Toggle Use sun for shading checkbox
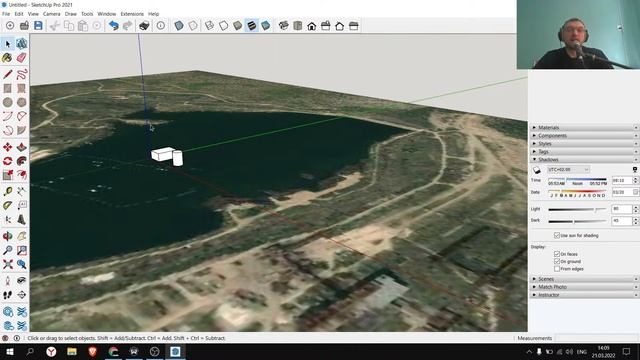This screenshot has height=360, width=640. point(557,236)
